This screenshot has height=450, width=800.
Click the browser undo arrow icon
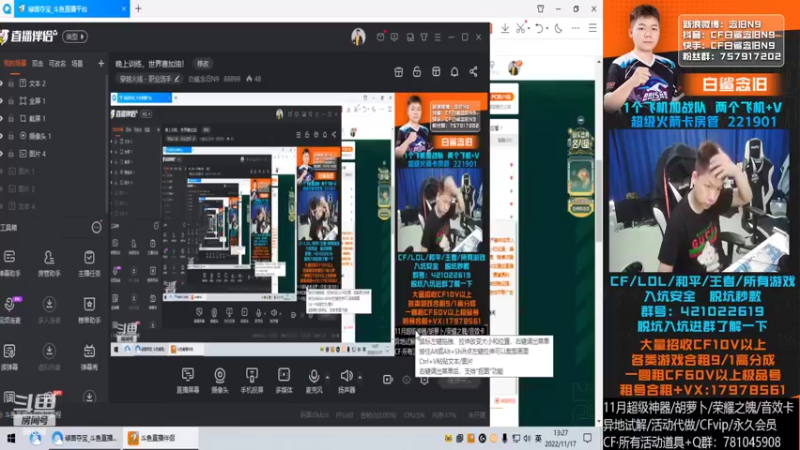(x=539, y=29)
